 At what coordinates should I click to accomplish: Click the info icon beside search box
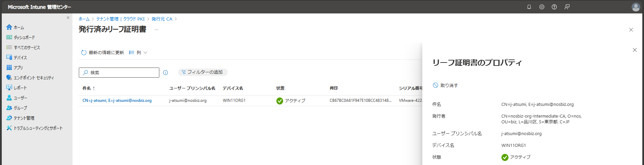coord(165,73)
